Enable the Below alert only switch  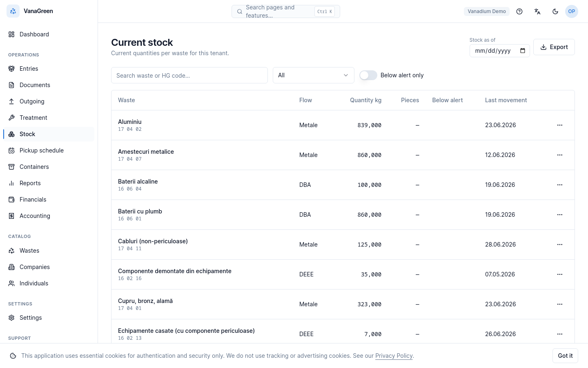[368, 75]
